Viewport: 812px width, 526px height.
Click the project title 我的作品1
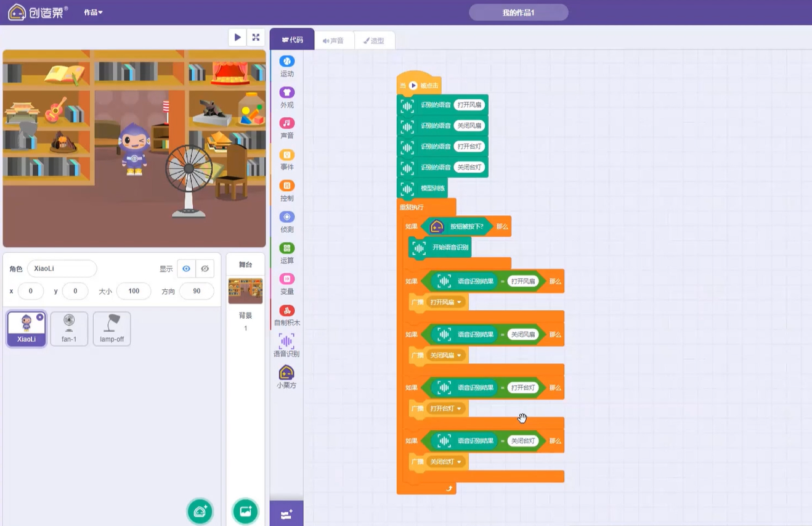518,12
